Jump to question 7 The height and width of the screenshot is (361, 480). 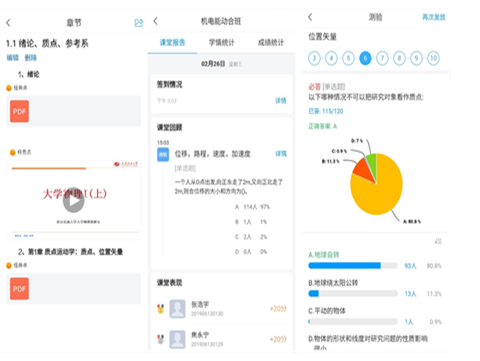coord(382,58)
